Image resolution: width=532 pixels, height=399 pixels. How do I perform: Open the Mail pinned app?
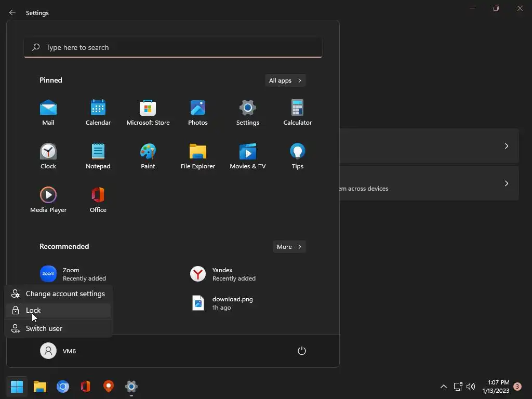click(x=48, y=113)
